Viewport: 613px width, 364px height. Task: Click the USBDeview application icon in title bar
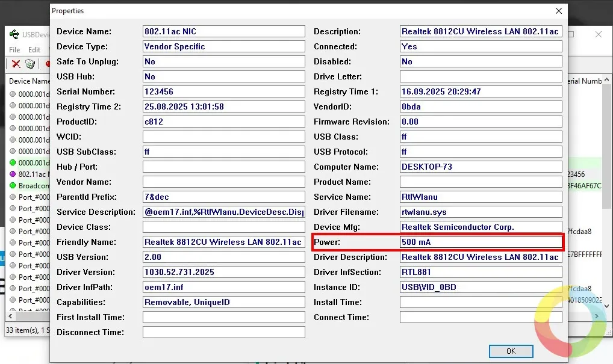[14, 34]
